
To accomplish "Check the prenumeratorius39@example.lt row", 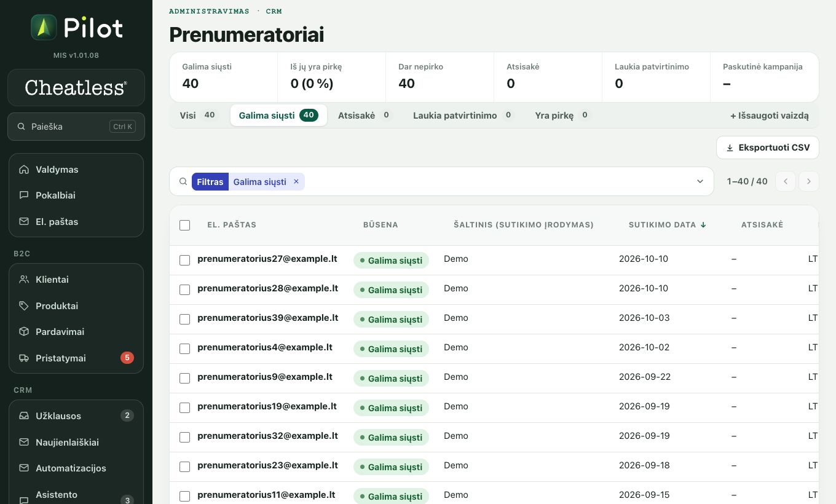I will coord(184,320).
